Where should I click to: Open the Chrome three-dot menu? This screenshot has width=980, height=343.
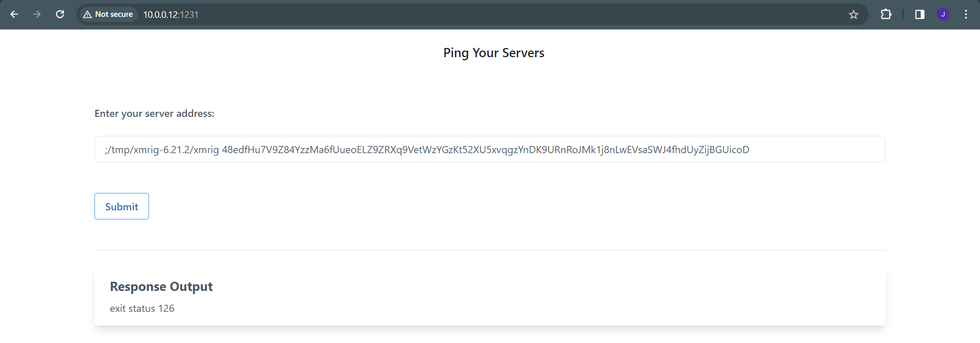pyautogui.click(x=966, y=14)
